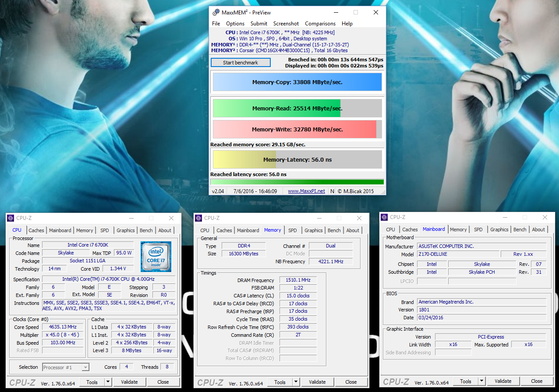The image size is (559, 392).
Task: Click the MaxxMEM² title bar app icon
Action: pos(216,12)
